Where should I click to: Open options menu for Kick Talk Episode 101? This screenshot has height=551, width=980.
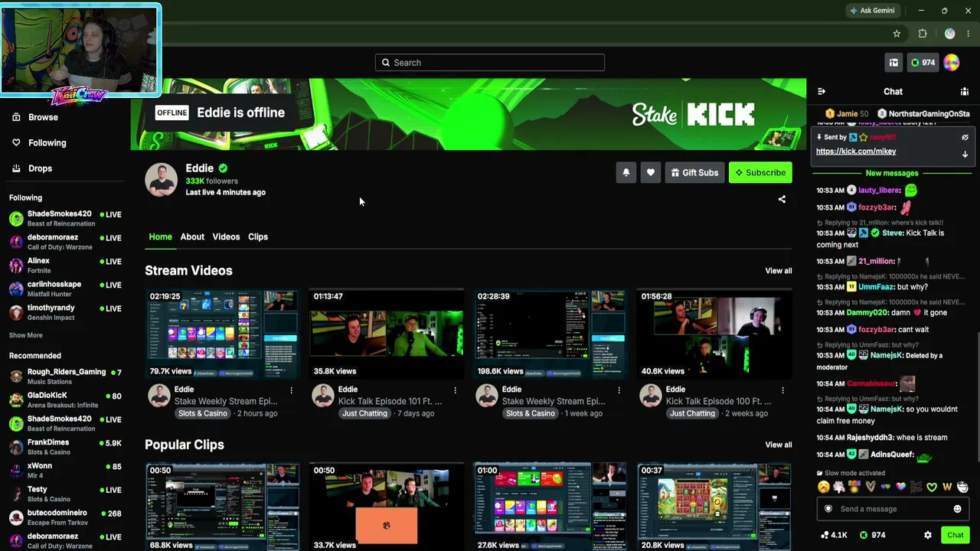pos(455,390)
